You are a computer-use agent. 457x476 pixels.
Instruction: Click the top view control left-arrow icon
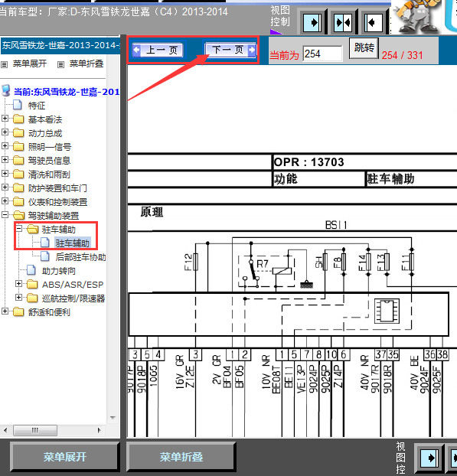pyautogui.click(x=373, y=22)
